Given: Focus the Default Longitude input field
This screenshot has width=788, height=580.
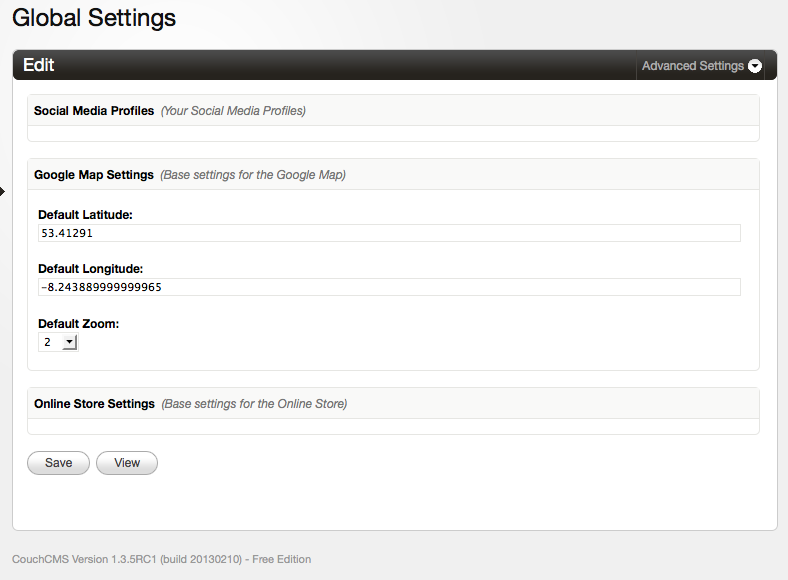Looking at the screenshot, I should (389, 287).
